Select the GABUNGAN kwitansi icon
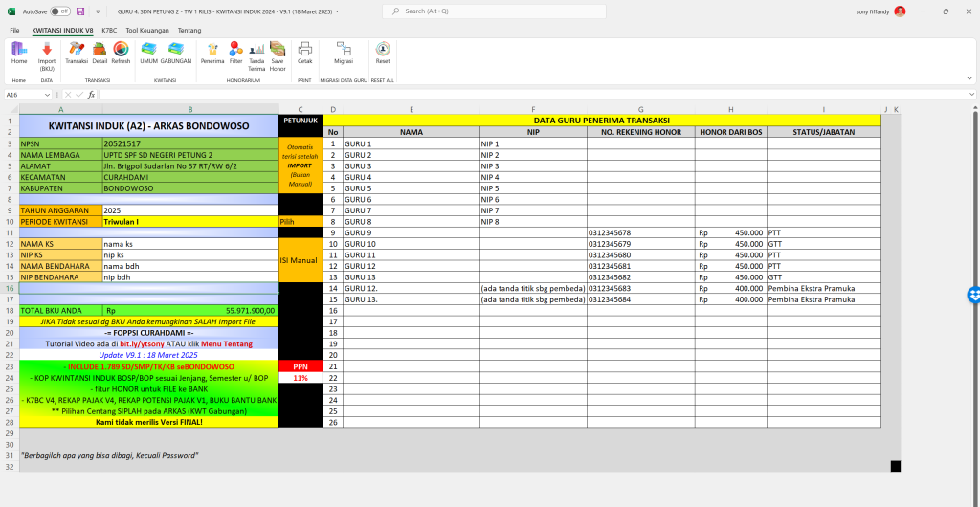The width and height of the screenshot is (980, 507). pyautogui.click(x=176, y=55)
